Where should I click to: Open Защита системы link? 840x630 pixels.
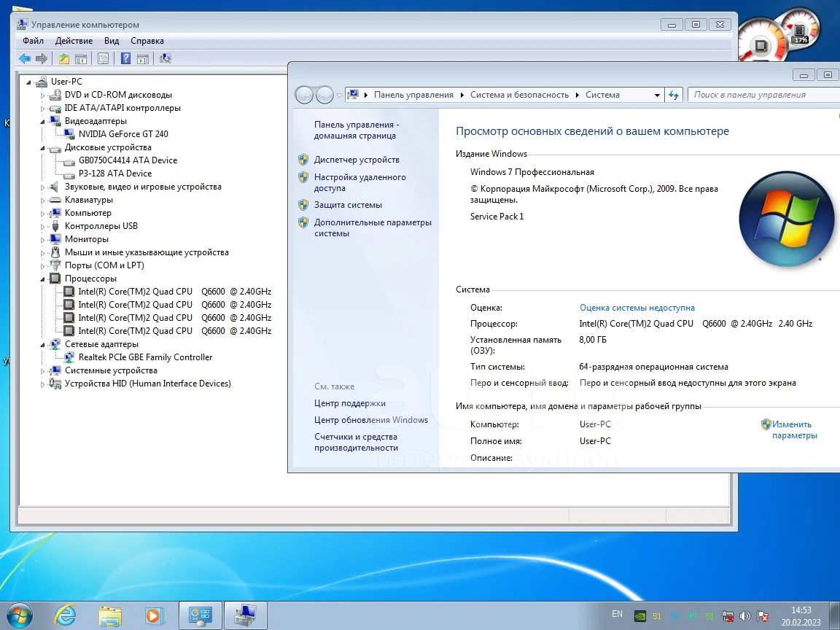click(349, 205)
